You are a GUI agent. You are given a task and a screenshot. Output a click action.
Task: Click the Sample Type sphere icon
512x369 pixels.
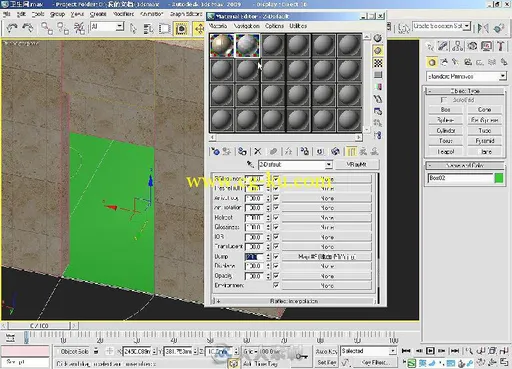point(378,38)
